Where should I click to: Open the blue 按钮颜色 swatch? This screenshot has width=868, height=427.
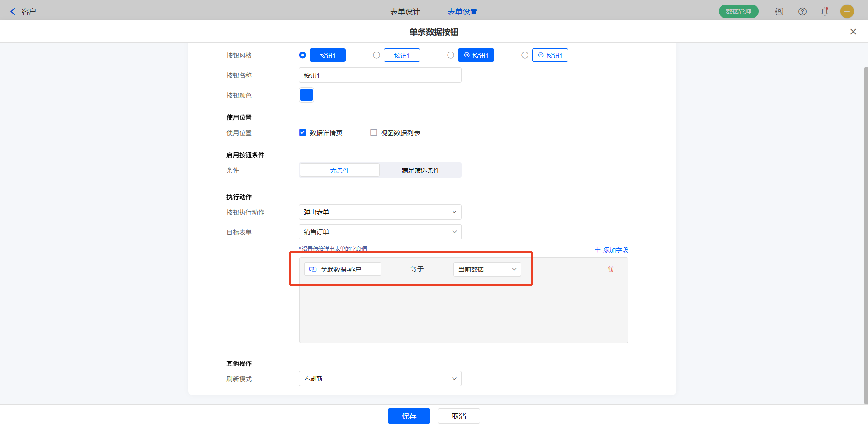pyautogui.click(x=307, y=95)
